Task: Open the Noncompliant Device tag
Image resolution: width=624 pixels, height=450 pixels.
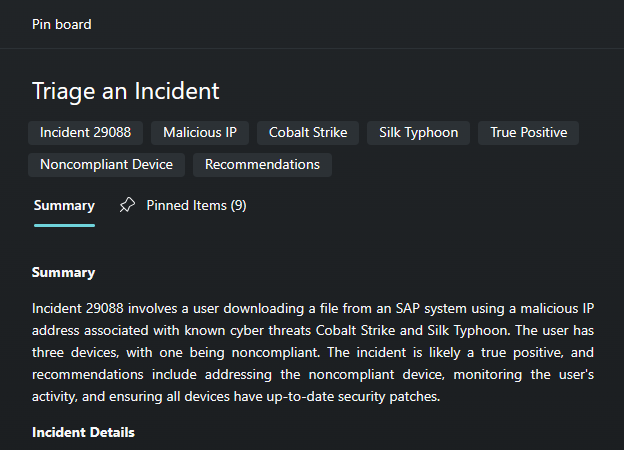Action: tap(106, 165)
